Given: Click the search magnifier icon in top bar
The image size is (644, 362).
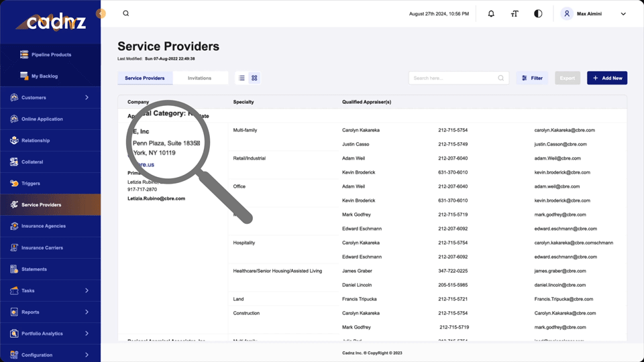Looking at the screenshot, I should point(125,13).
